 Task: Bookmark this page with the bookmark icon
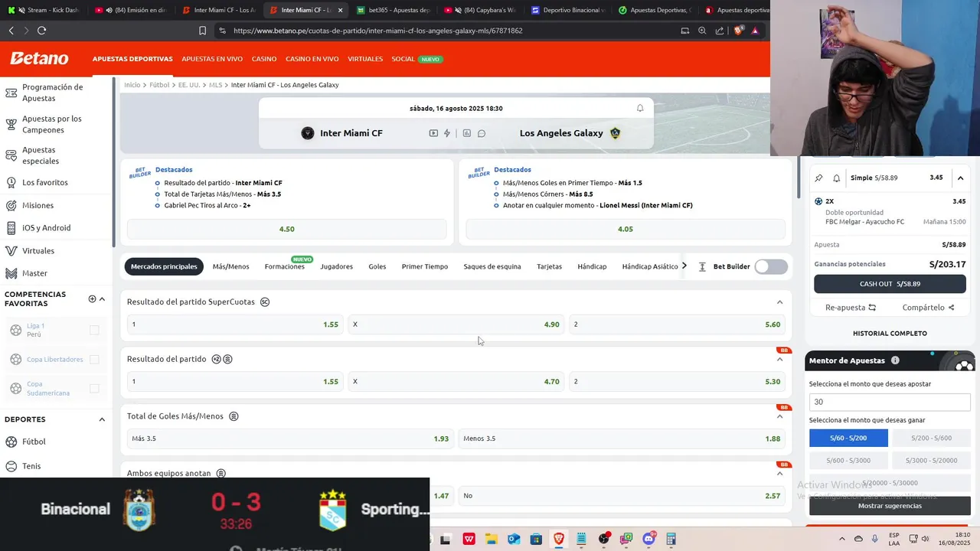202,31
